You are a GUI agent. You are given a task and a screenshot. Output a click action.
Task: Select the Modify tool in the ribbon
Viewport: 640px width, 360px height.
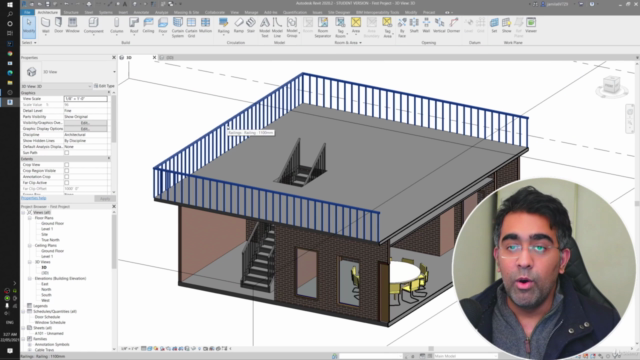coord(29,26)
